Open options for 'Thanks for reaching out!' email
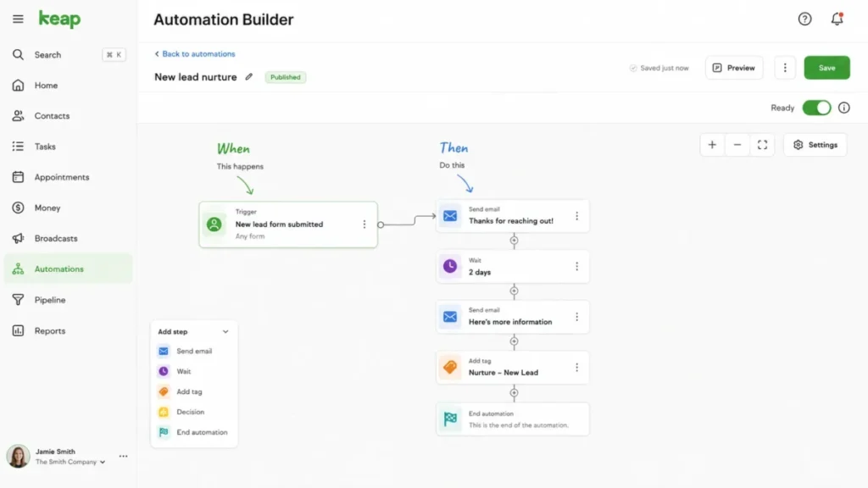This screenshot has width=868, height=488. [x=576, y=216]
